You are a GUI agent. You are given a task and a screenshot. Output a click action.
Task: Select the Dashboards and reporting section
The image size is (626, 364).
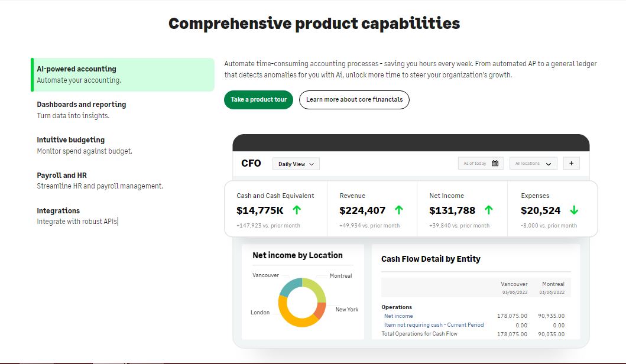point(81,104)
